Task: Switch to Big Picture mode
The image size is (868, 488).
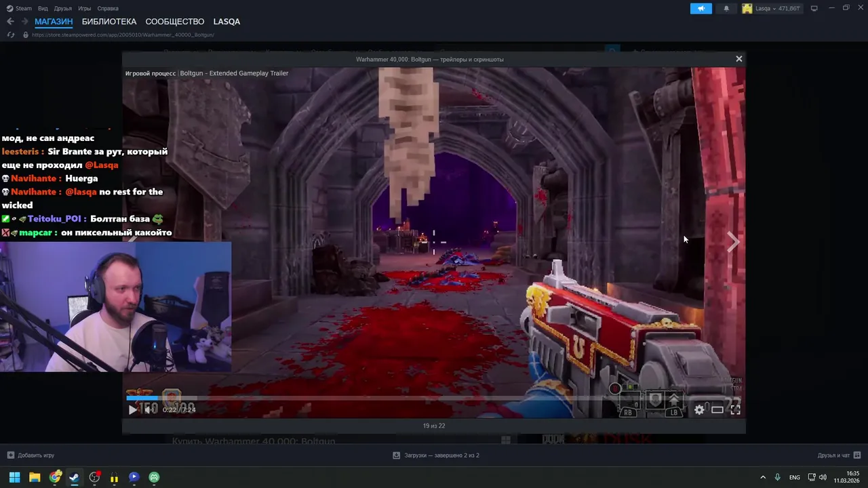Action: coord(814,8)
